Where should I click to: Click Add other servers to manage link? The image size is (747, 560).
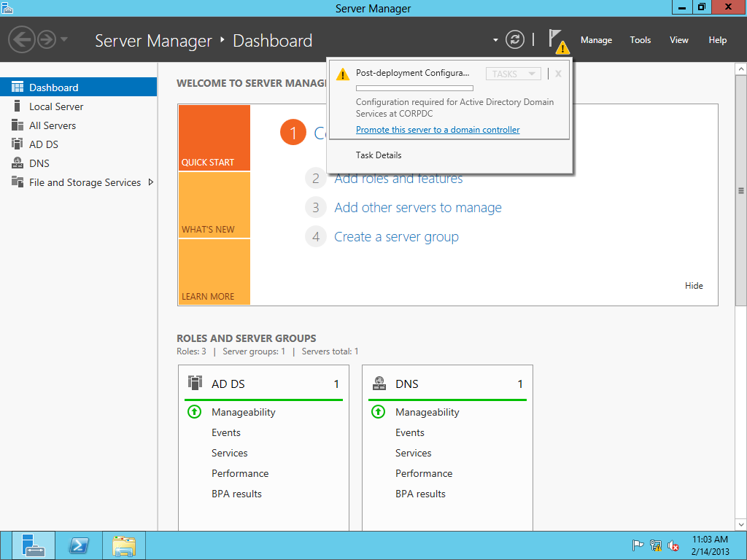click(x=418, y=208)
